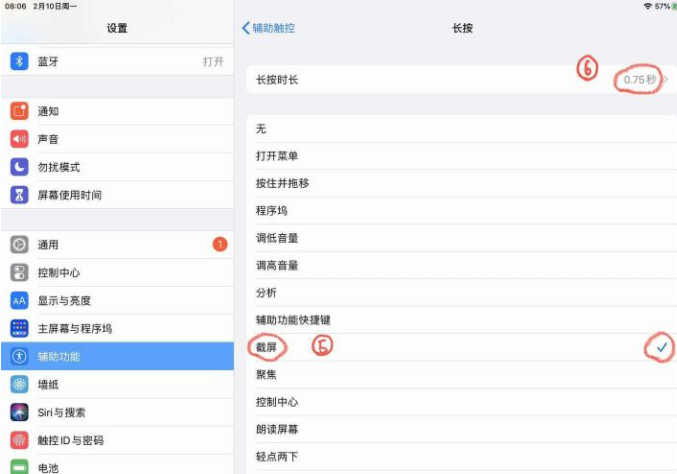The image size is (677, 474).
Task: Select 分析 option
Action: (x=461, y=293)
